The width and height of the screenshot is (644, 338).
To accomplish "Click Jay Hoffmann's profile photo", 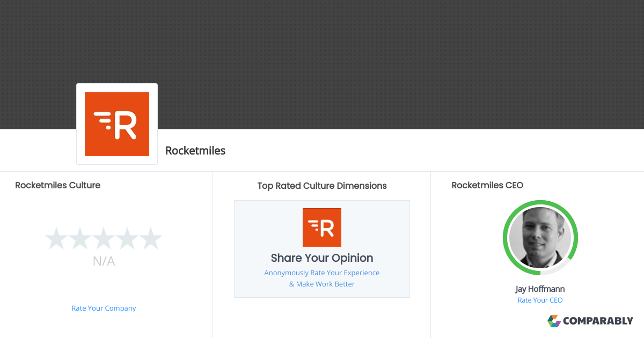I will click(x=540, y=238).
